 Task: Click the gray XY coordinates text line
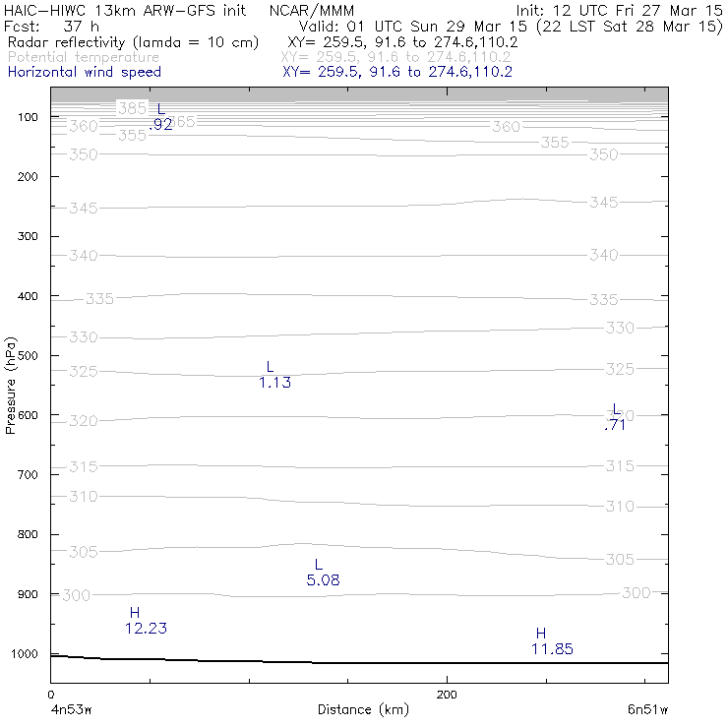[395, 57]
